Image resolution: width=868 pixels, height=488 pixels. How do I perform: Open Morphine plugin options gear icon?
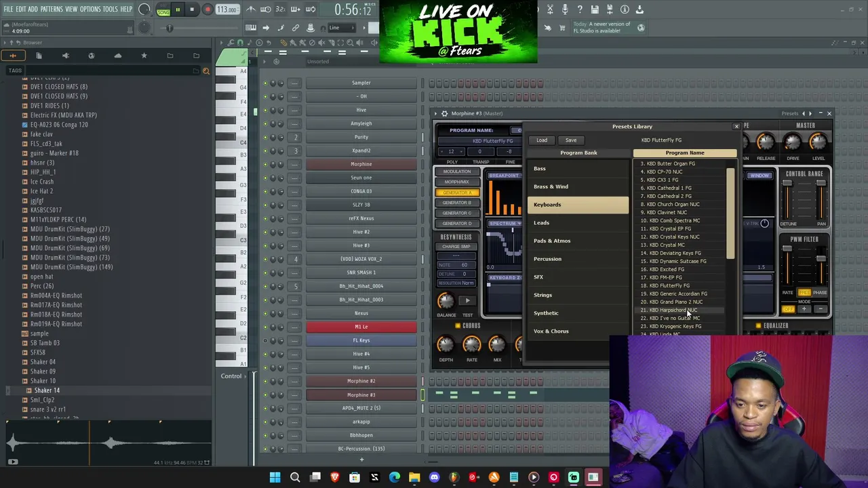tap(444, 113)
